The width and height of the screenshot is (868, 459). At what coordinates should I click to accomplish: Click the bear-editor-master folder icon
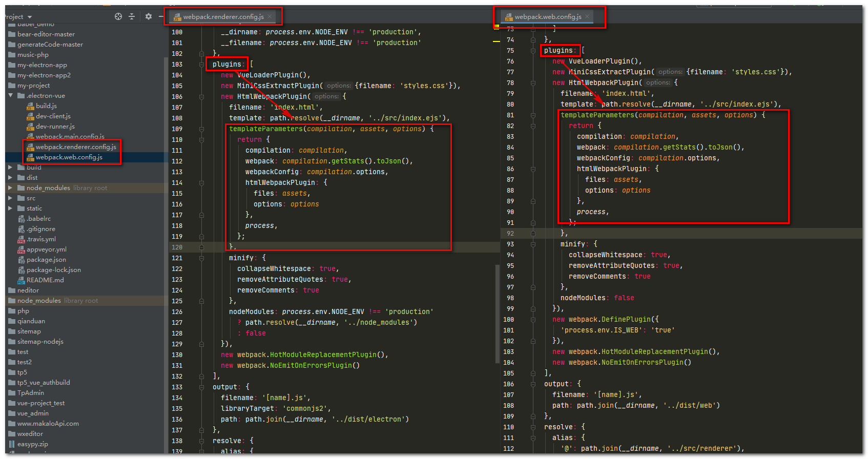click(12, 34)
